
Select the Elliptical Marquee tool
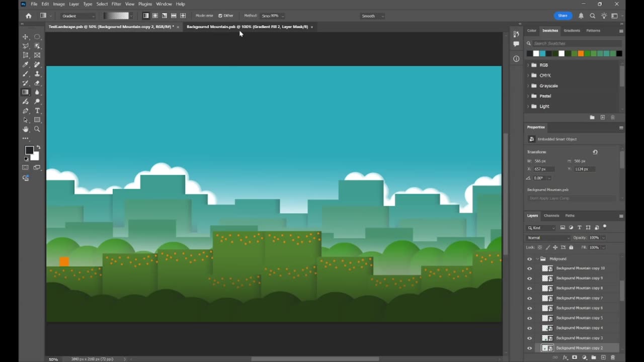click(x=37, y=37)
